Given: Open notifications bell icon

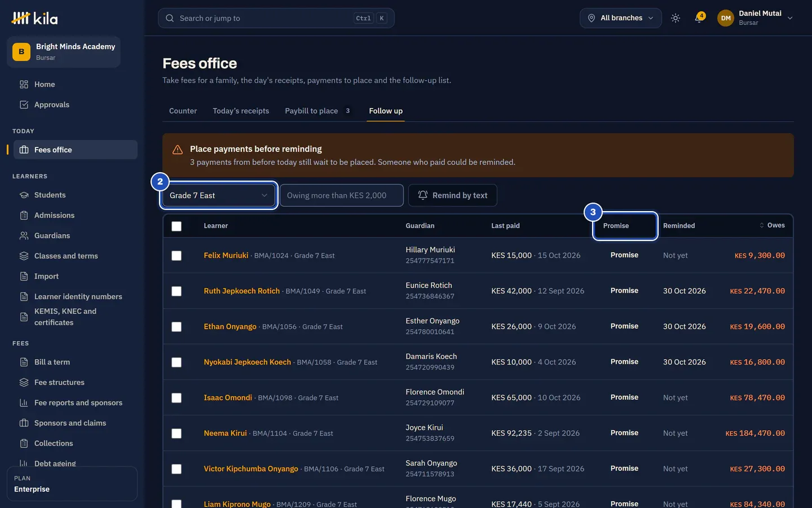Looking at the screenshot, I should point(699,18).
